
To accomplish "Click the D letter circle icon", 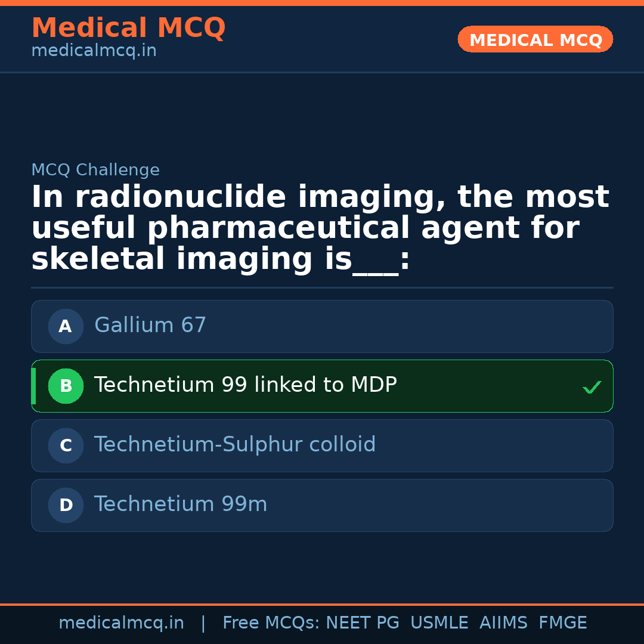I will point(66,505).
